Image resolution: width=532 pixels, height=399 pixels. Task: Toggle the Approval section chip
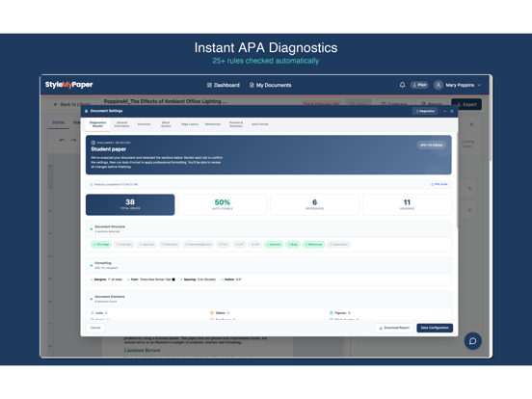tap(146, 244)
